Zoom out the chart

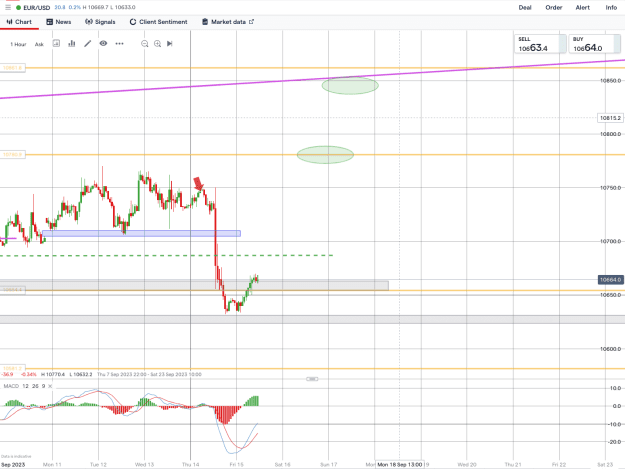pos(145,44)
